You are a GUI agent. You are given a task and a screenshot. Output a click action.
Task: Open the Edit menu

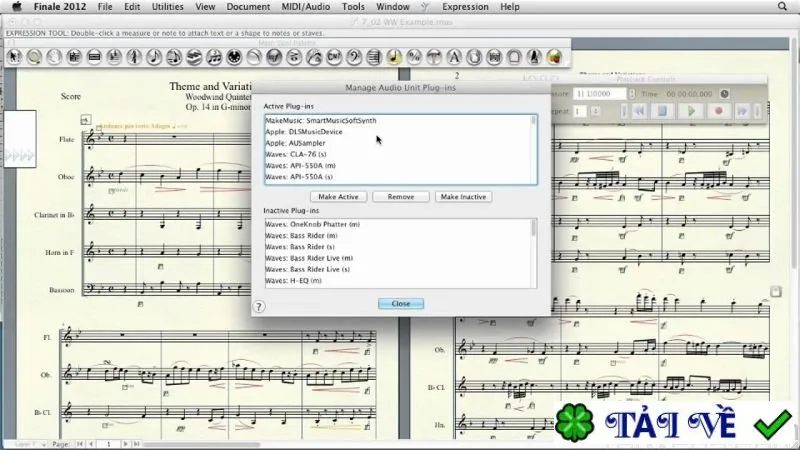click(132, 7)
